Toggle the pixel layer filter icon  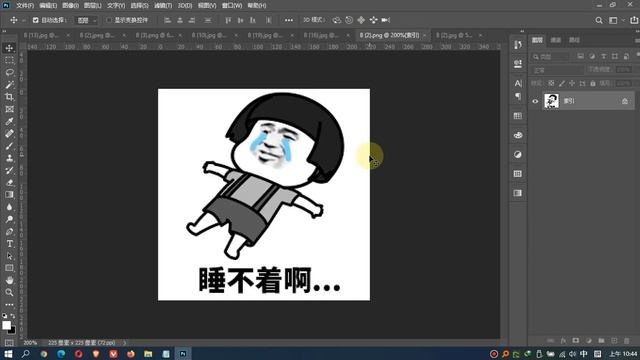click(580, 56)
